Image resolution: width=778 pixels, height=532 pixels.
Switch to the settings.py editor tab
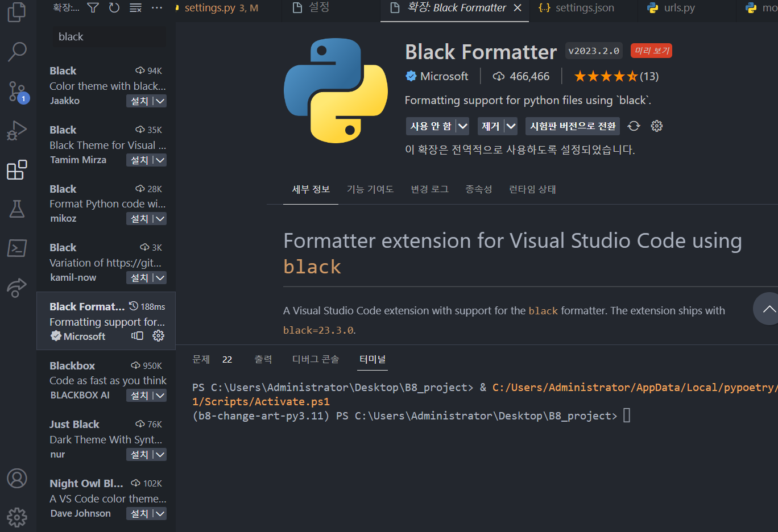tap(221, 8)
